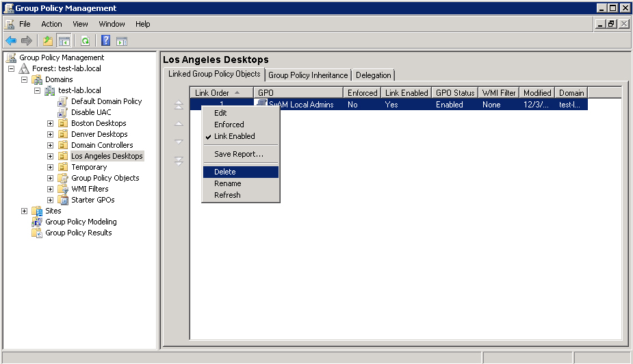This screenshot has width=633, height=364.
Task: Select Group Policy Modeling in tree
Action: 81,222
